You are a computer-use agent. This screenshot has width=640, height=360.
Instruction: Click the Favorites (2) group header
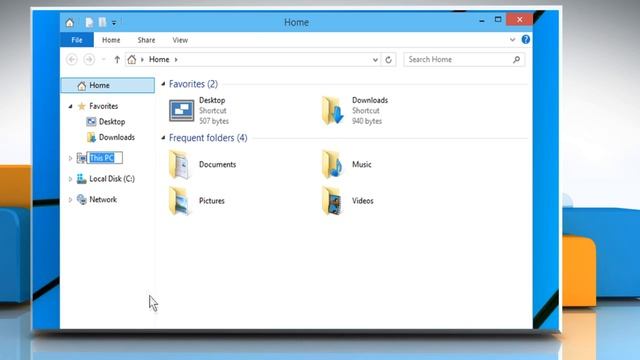[x=193, y=84]
